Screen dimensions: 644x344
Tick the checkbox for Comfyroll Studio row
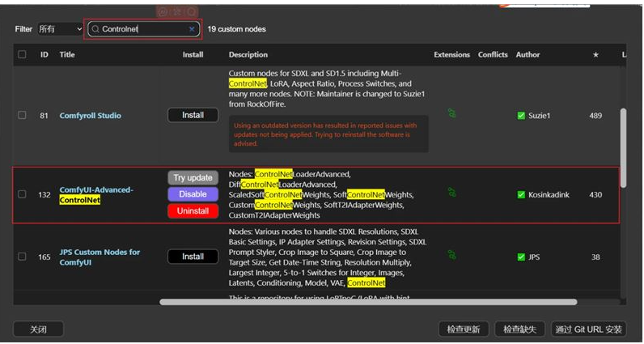[22, 116]
